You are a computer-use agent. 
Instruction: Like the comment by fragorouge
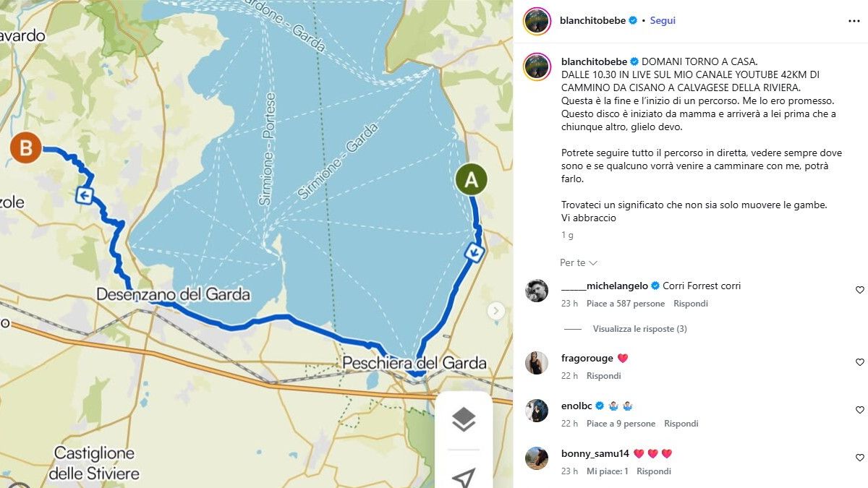pos(859,362)
